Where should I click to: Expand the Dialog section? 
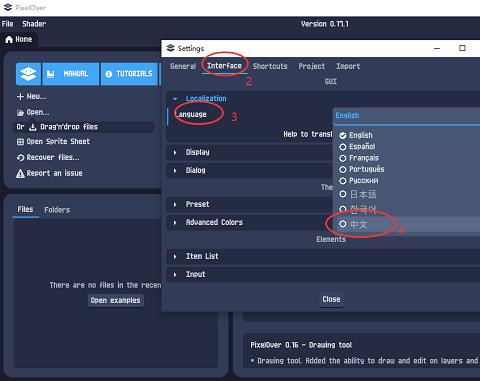click(175, 171)
